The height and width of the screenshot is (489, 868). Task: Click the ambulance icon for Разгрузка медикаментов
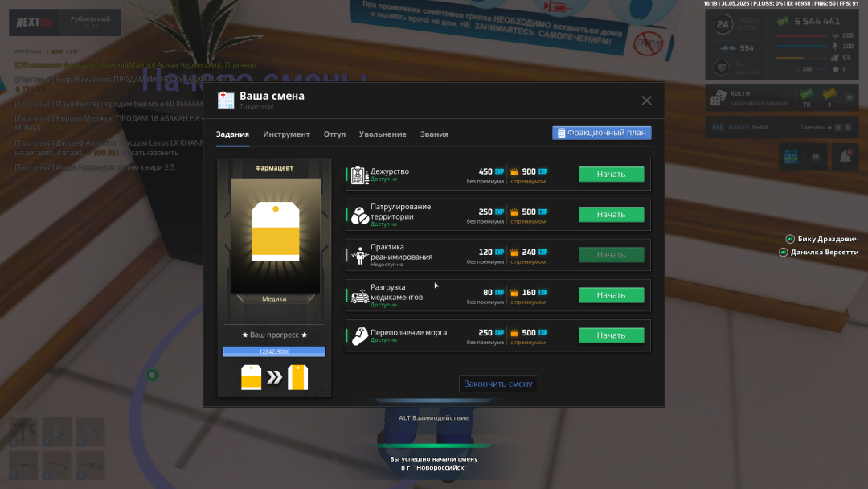pyautogui.click(x=359, y=296)
